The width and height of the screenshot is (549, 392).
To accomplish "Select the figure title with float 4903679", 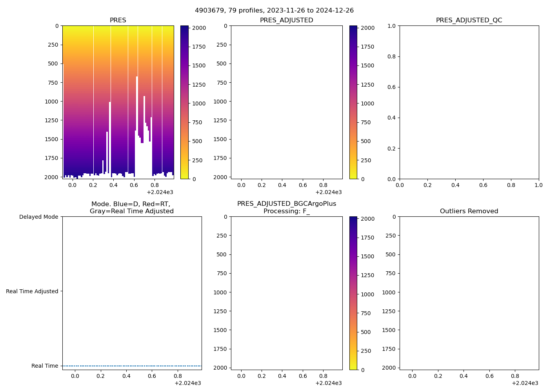I will tap(274, 11).
